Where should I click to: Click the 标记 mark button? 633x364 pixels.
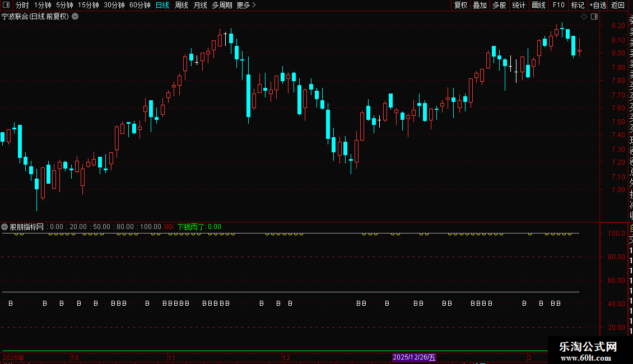pyautogui.click(x=578, y=5)
